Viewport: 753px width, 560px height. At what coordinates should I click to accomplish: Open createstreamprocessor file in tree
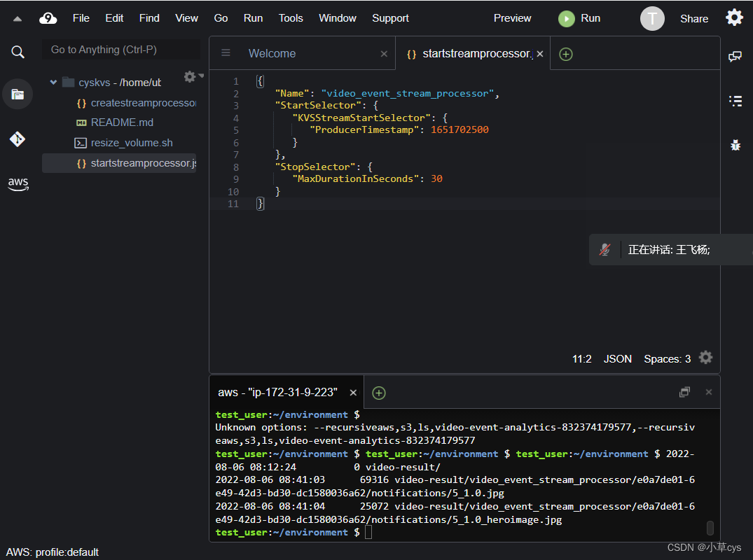(137, 103)
